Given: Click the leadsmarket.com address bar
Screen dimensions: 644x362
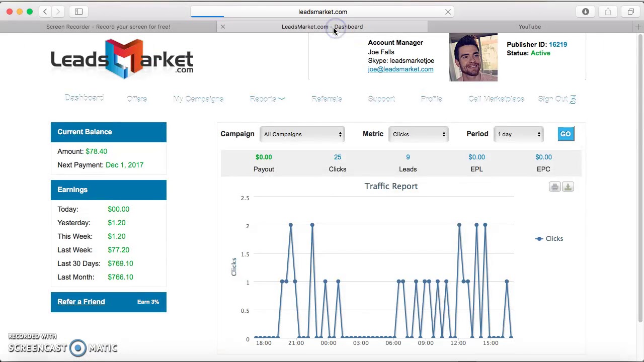Looking at the screenshot, I should 322,12.
